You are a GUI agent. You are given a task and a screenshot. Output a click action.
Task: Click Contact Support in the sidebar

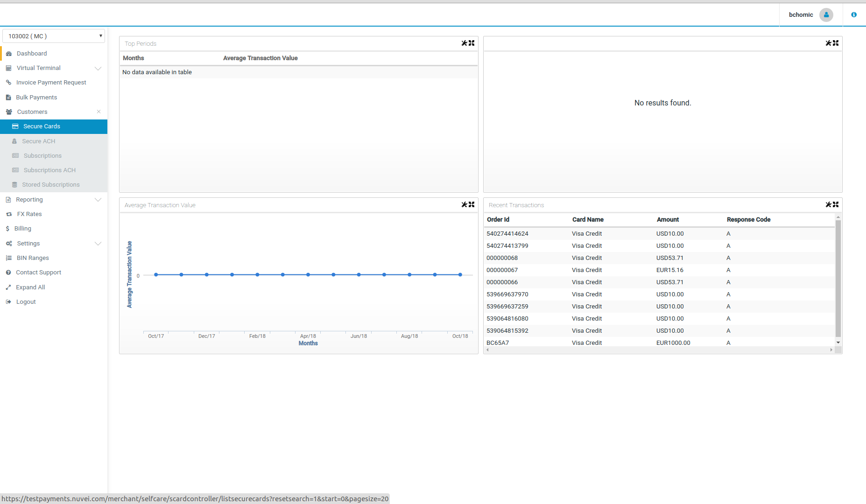click(38, 273)
